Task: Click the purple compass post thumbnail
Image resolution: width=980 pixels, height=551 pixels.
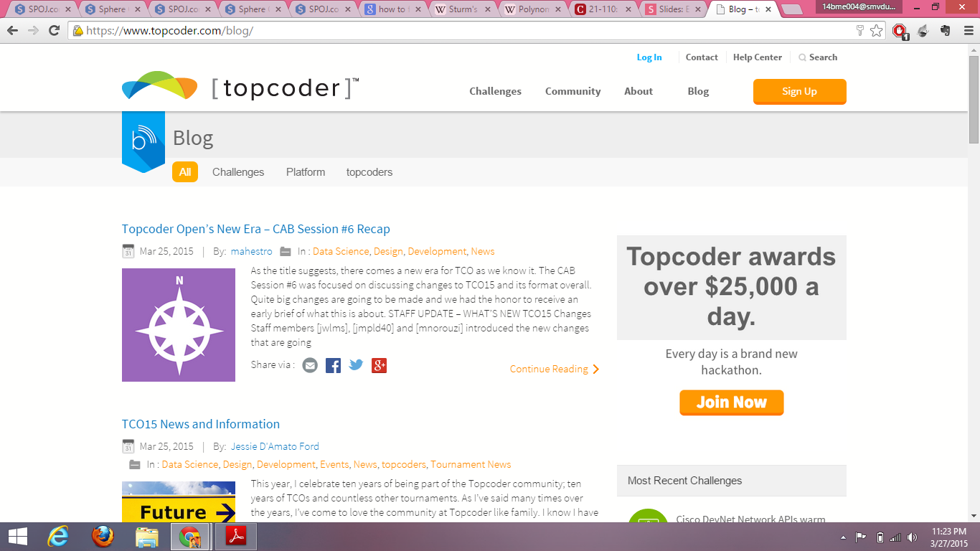Action: [179, 325]
